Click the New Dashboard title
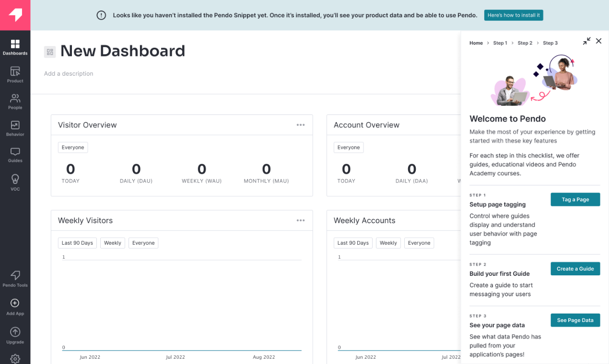Screen dimensions: 609x364 [x=123, y=51]
